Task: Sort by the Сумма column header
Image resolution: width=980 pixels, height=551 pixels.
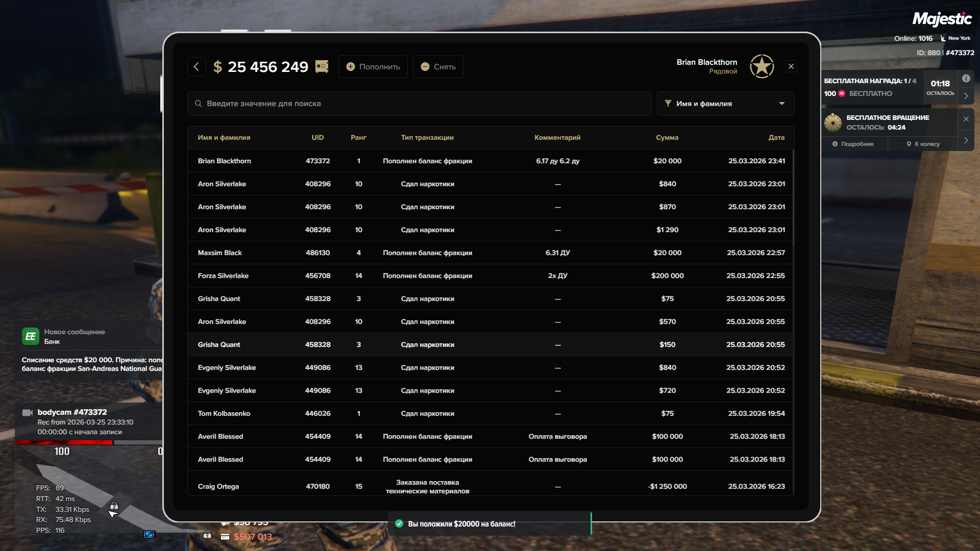Action: coord(667,138)
